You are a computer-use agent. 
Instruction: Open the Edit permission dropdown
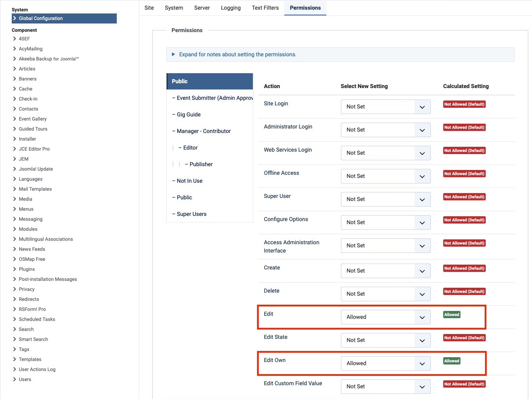point(386,317)
